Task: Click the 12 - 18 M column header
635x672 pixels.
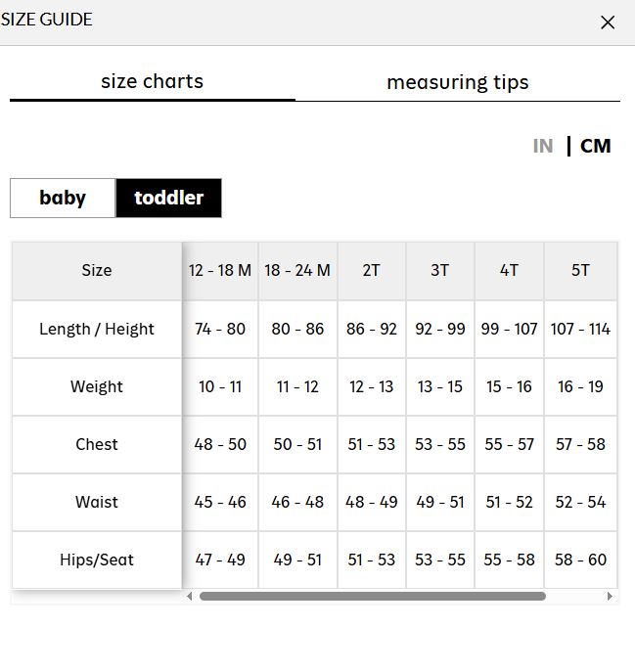Action: pos(220,271)
